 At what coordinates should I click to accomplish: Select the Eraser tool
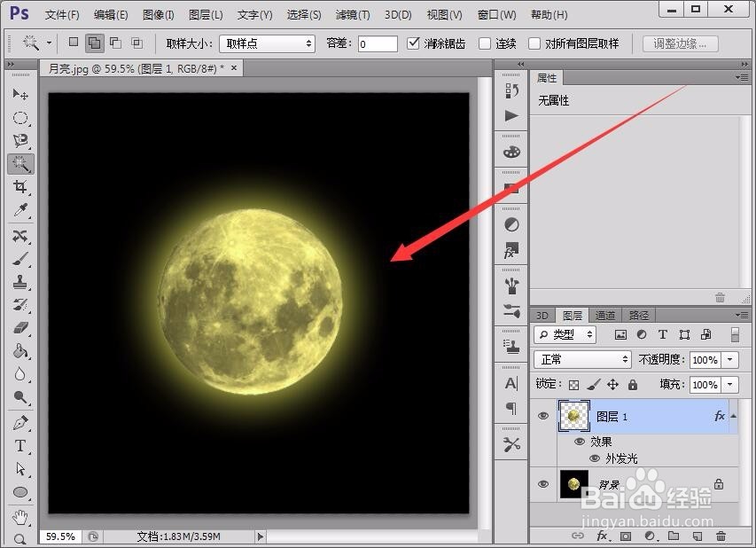(20, 328)
